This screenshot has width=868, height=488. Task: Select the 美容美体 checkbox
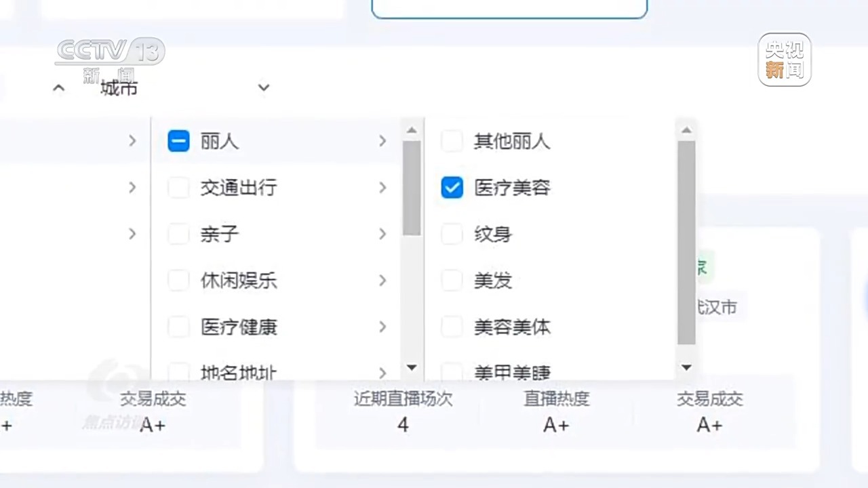pos(452,327)
